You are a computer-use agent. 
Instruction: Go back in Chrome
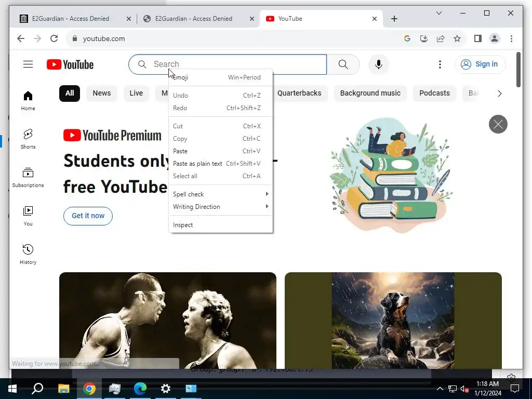click(x=21, y=38)
